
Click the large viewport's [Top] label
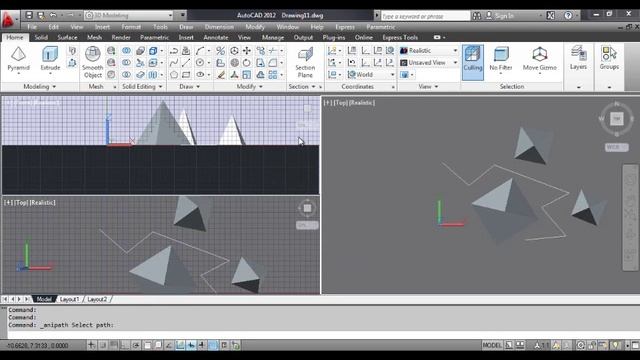[342, 103]
